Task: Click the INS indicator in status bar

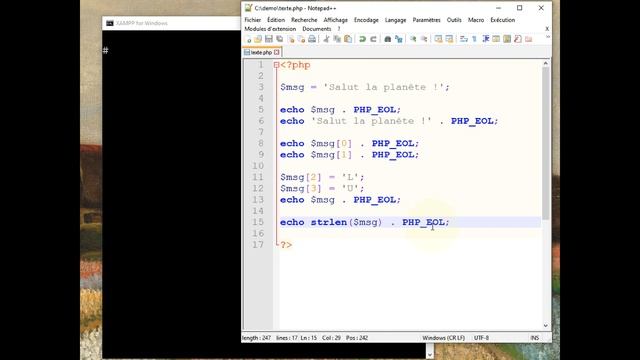Action: tap(535, 338)
